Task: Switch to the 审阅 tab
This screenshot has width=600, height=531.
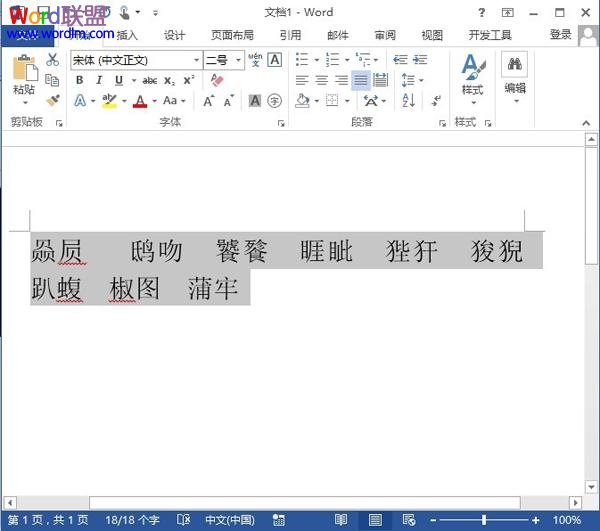Action: (x=385, y=35)
